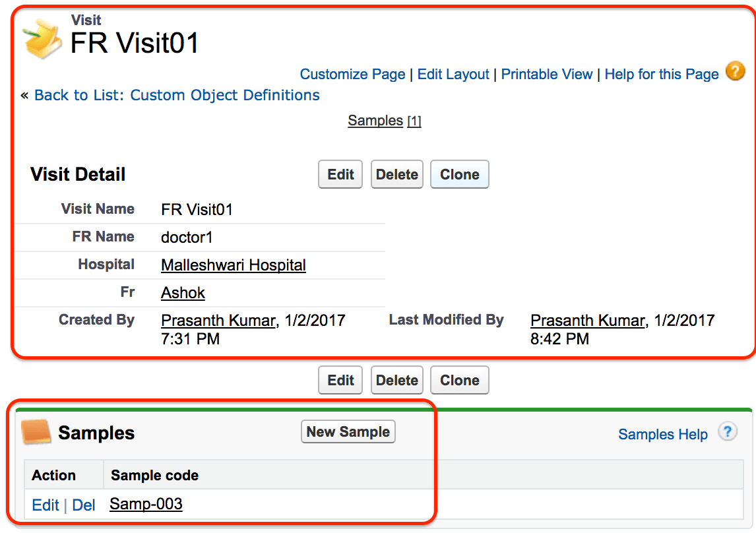Open the Ashok Fr record link

183,293
